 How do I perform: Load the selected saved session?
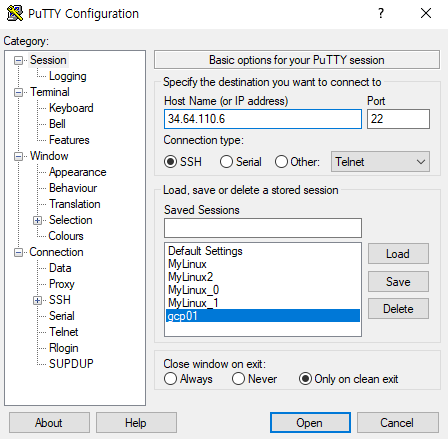tap(398, 254)
